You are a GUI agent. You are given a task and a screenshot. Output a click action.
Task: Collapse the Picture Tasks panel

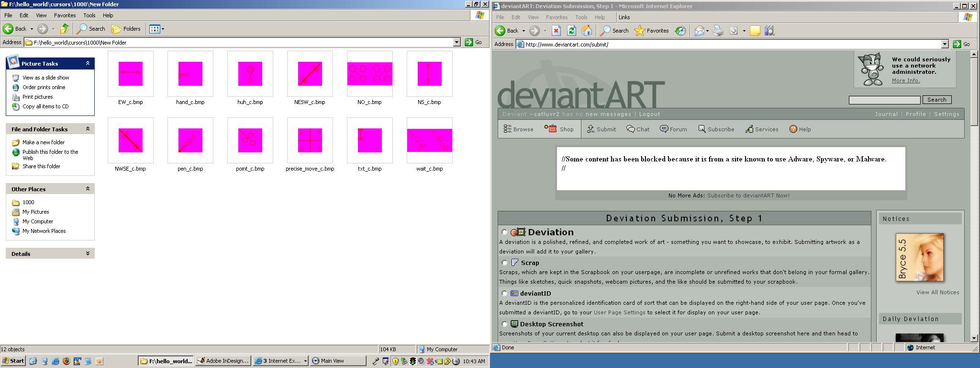tap(88, 63)
